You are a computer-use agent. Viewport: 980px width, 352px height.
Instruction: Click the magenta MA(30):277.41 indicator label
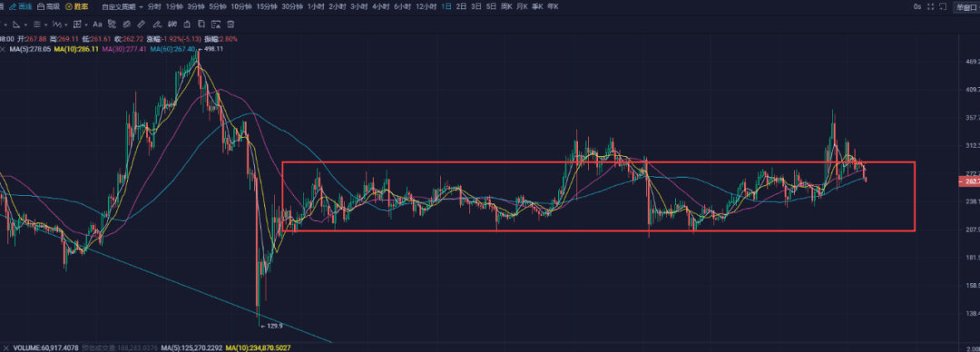[124, 49]
